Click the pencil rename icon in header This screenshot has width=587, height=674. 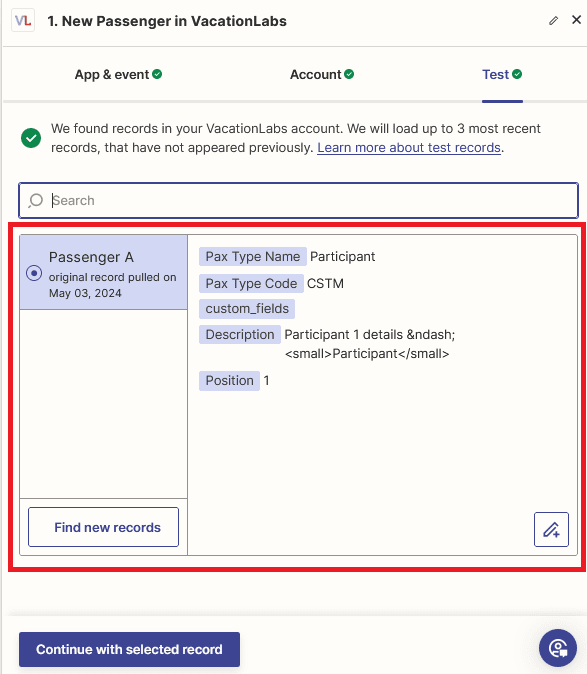pyautogui.click(x=553, y=21)
